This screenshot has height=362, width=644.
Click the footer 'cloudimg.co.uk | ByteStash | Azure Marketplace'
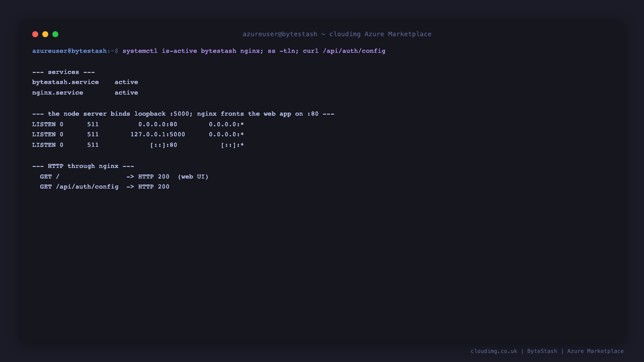[x=547, y=351]
